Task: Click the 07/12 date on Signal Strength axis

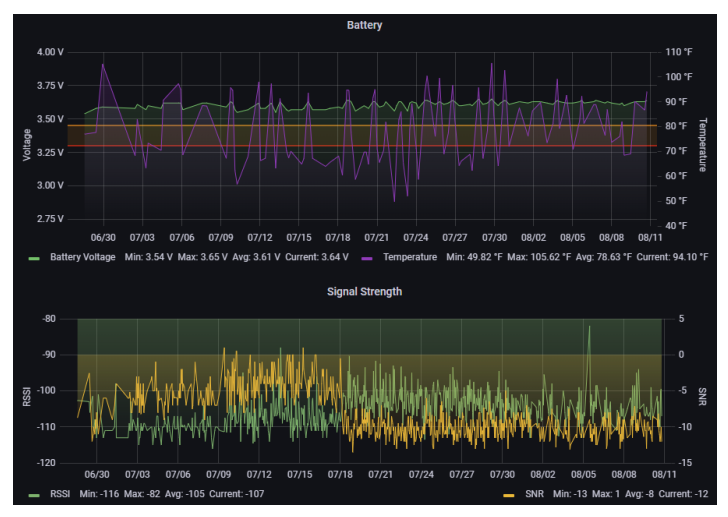Action: (x=259, y=475)
